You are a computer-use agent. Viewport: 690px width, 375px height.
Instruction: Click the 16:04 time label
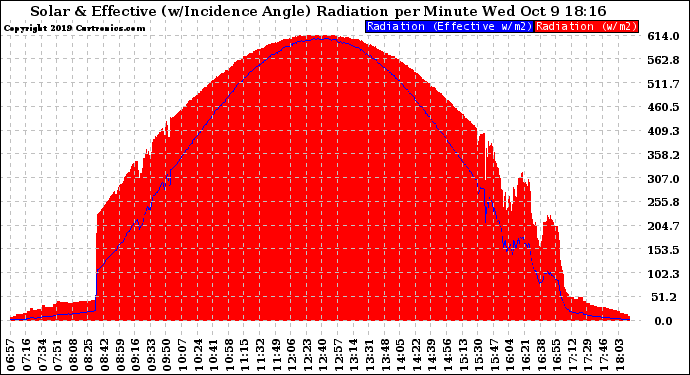(x=511, y=355)
